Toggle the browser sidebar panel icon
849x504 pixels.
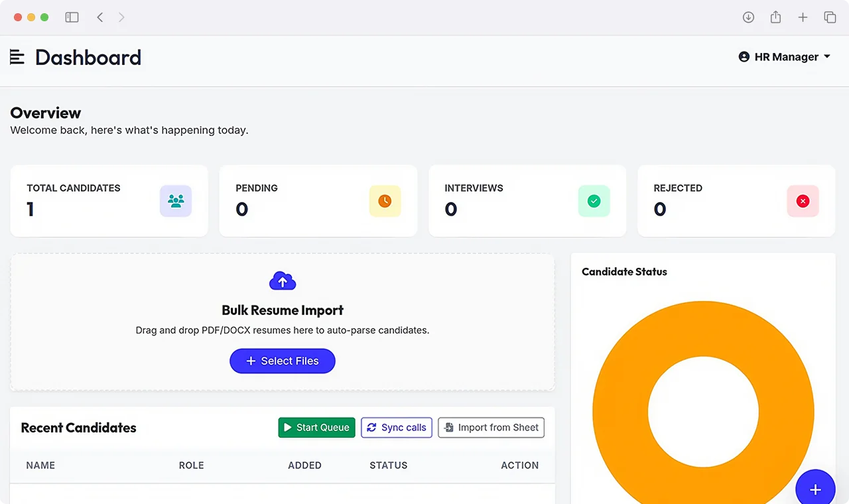pyautogui.click(x=72, y=17)
